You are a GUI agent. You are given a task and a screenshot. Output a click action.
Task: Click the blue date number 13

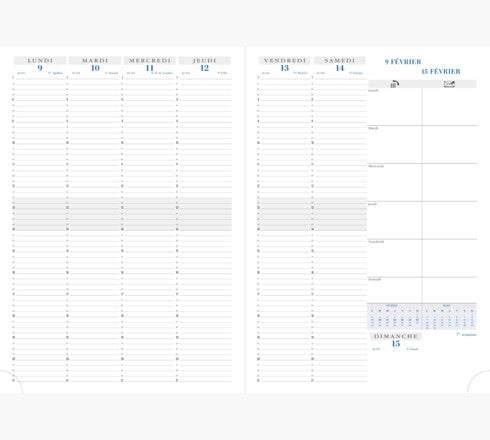pyautogui.click(x=284, y=68)
